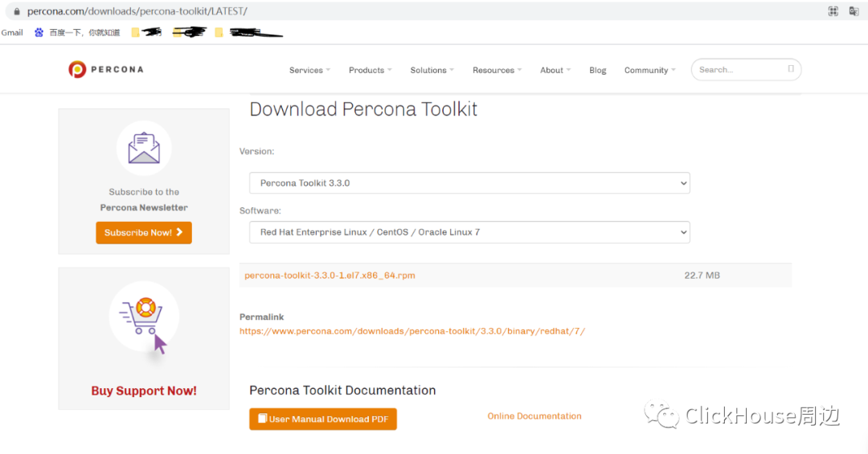The image size is (868, 454).
Task: Click the Percona Toolkit Documentation heading
Action: (342, 391)
